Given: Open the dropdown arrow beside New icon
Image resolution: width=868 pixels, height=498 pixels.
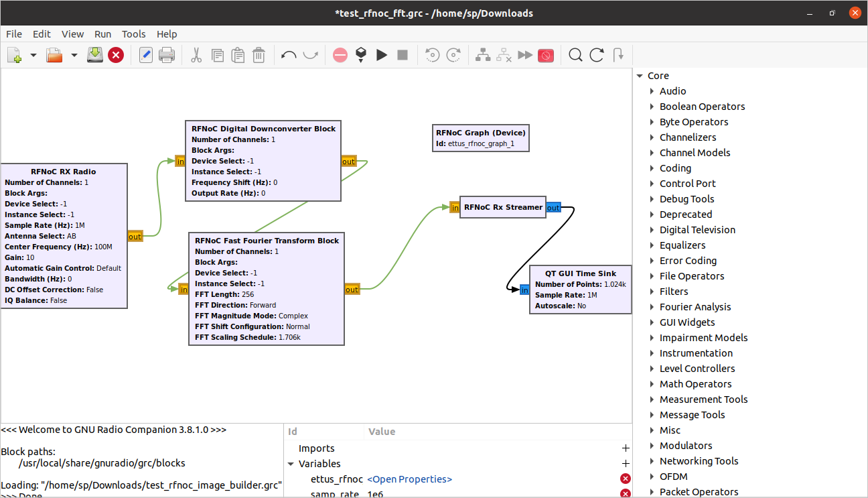Looking at the screenshot, I should 33,55.
